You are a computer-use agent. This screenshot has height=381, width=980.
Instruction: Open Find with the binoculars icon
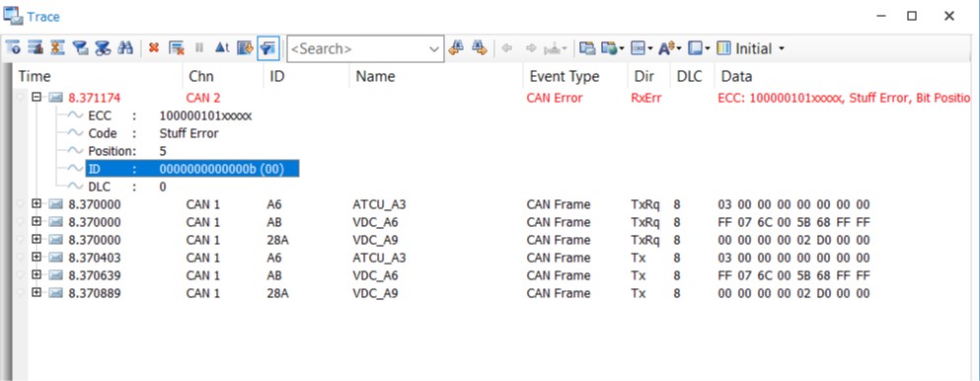point(125,48)
